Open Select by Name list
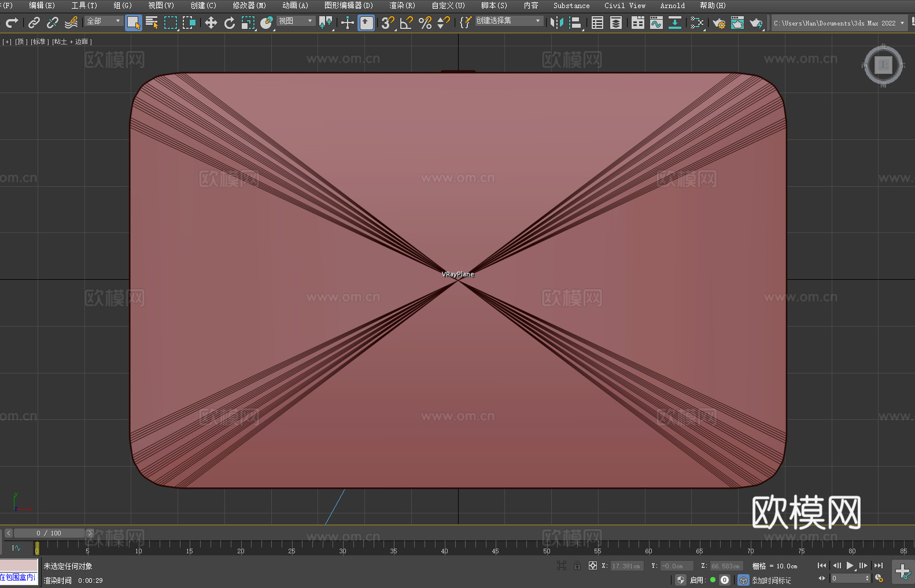This screenshot has height=588, width=915. coord(152,23)
